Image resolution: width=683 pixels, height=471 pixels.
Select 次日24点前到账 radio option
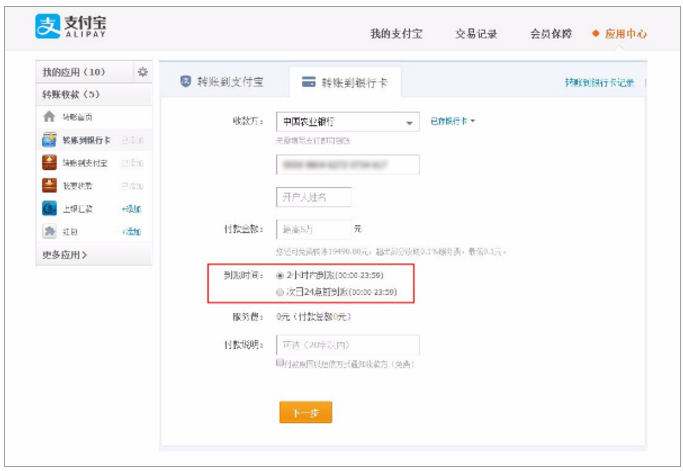point(279,292)
